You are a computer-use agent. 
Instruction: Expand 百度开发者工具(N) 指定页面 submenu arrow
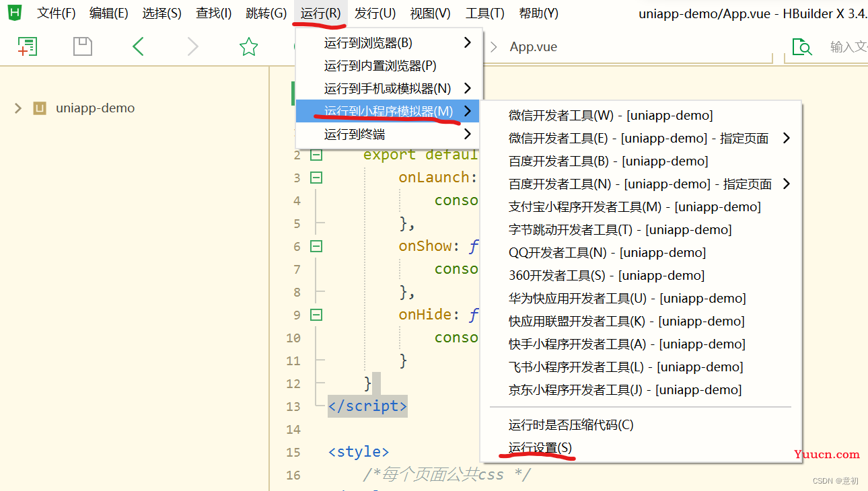click(786, 184)
